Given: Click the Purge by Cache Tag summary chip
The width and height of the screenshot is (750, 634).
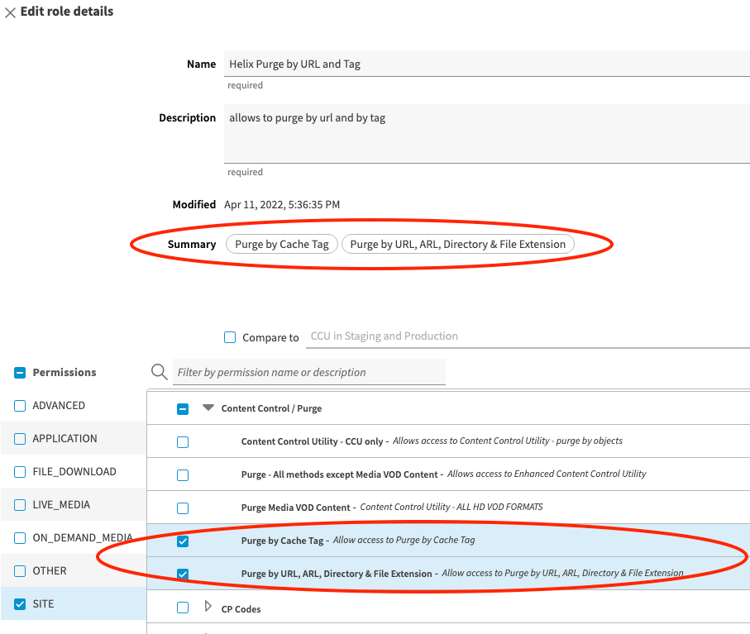Looking at the screenshot, I should pyautogui.click(x=282, y=244).
